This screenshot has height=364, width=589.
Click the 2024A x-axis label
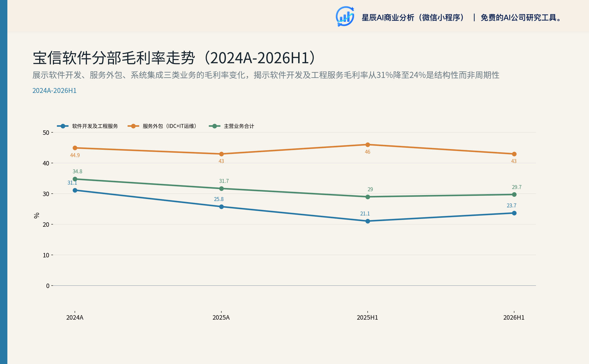(75, 318)
